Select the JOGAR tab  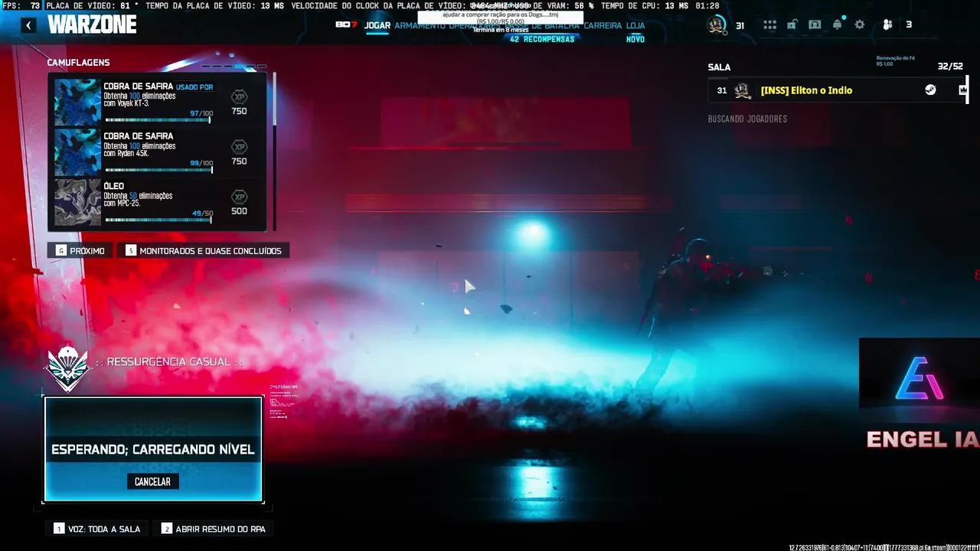coord(377,25)
